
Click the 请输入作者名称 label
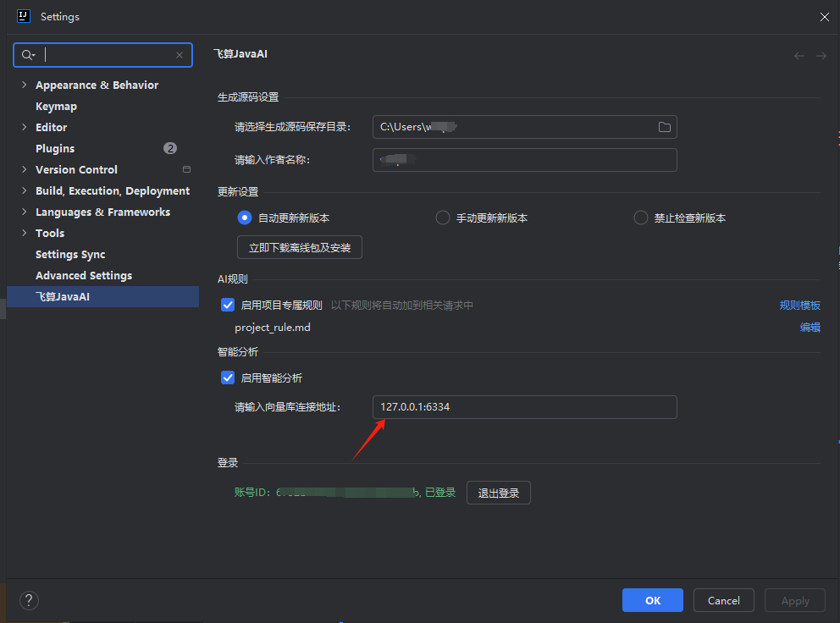click(272, 160)
